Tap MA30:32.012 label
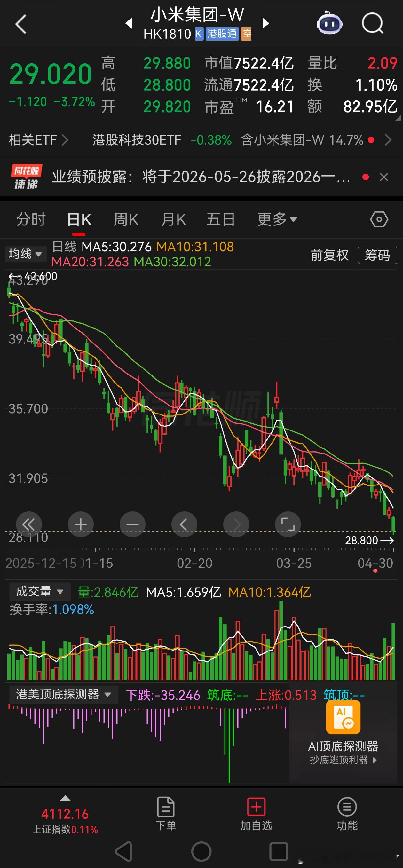The image size is (403, 868). [x=172, y=262]
